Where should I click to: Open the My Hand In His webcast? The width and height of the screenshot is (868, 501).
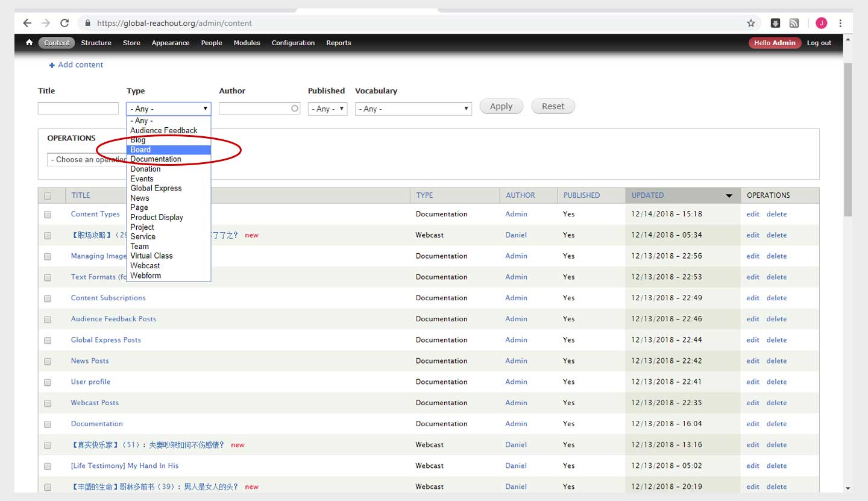[x=125, y=465]
